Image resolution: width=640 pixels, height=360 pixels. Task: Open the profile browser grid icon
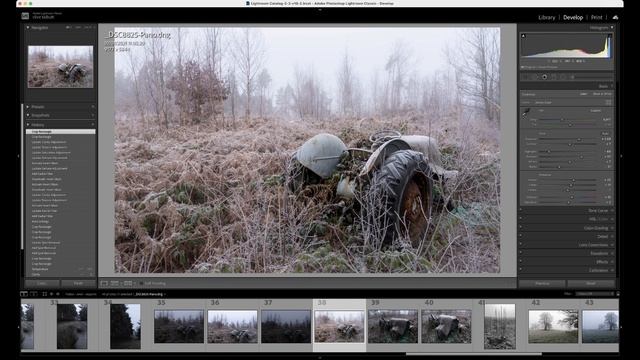609,102
